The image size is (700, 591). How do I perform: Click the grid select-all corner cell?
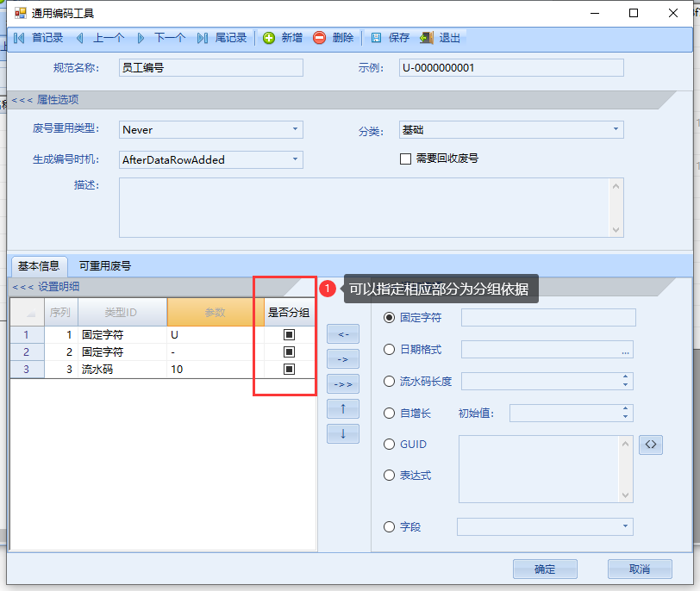tap(27, 312)
